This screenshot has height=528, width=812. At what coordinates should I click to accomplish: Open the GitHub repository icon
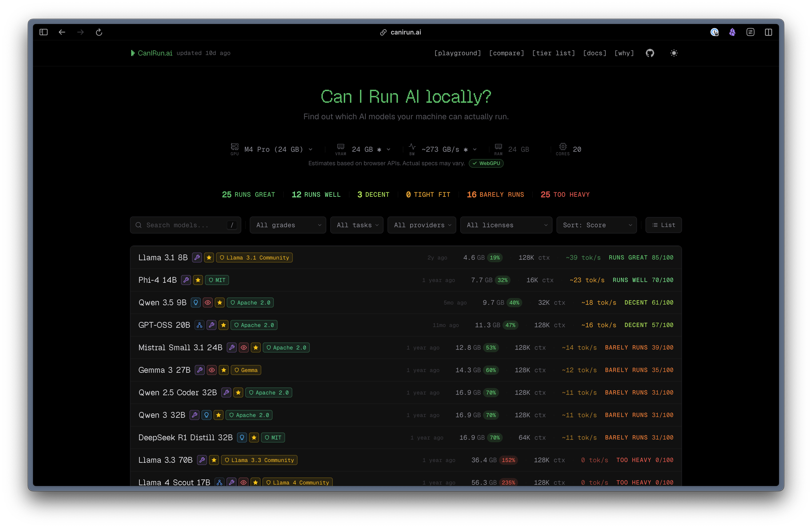[x=649, y=53]
